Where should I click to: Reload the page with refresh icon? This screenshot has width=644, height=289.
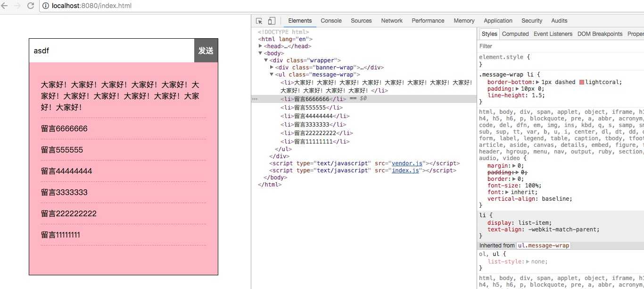click(x=31, y=6)
